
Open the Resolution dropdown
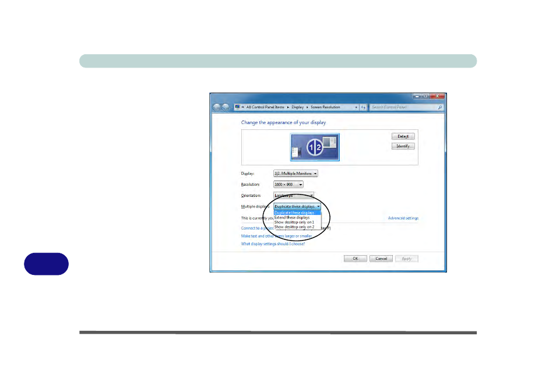pos(288,184)
